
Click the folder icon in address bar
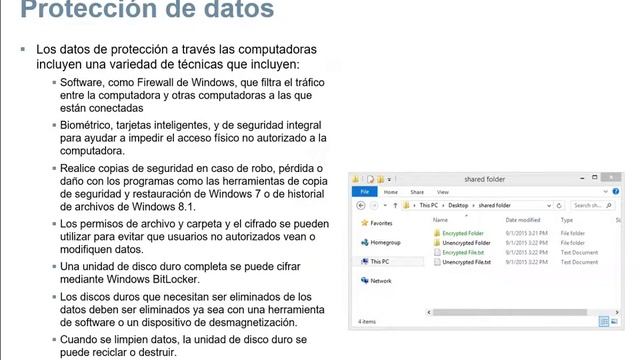coord(406,206)
